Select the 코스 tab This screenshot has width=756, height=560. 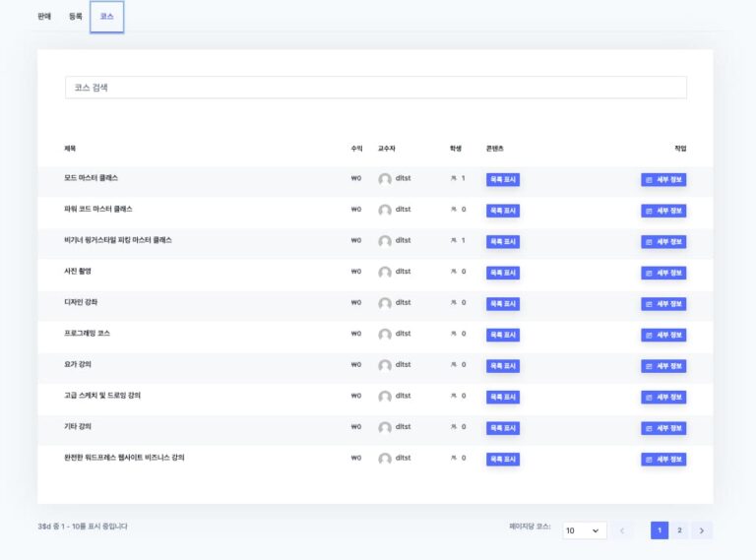106,17
